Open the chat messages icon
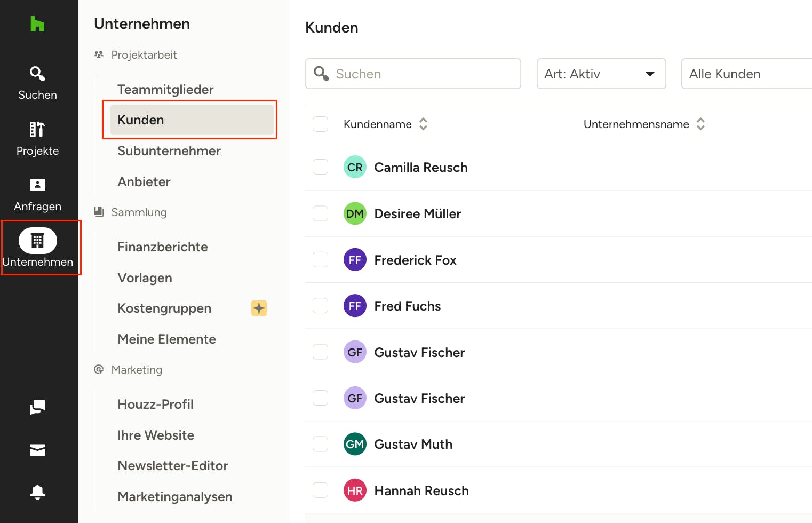Screen dimensions: 812x523 37,407
